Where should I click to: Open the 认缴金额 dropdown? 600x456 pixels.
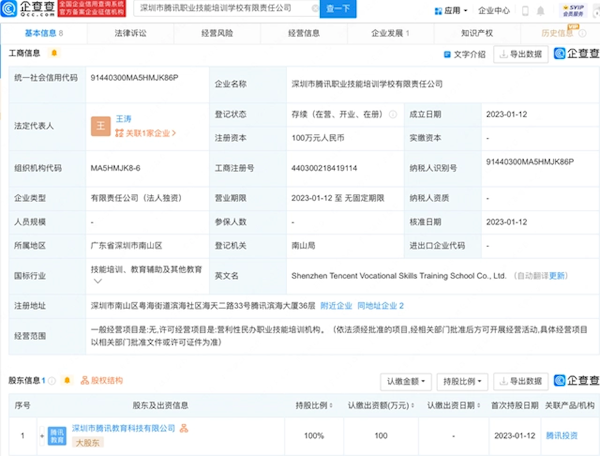(406, 381)
